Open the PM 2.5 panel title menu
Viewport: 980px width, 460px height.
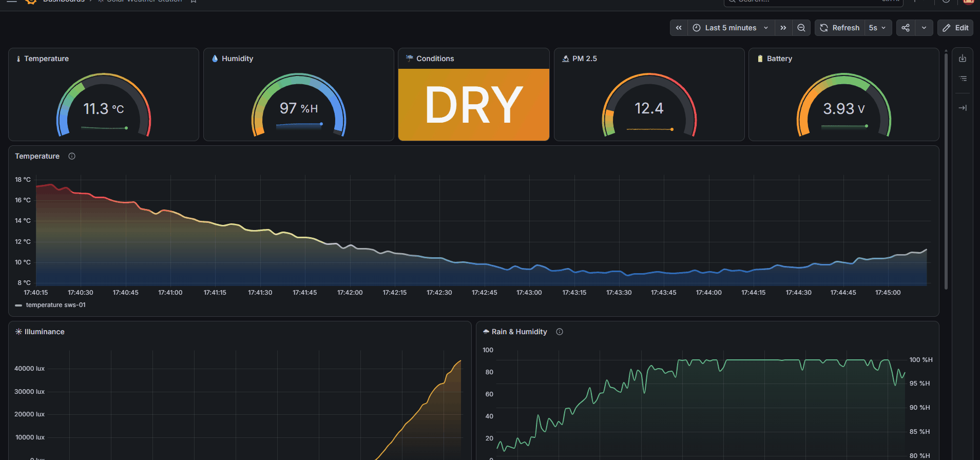tap(585, 59)
